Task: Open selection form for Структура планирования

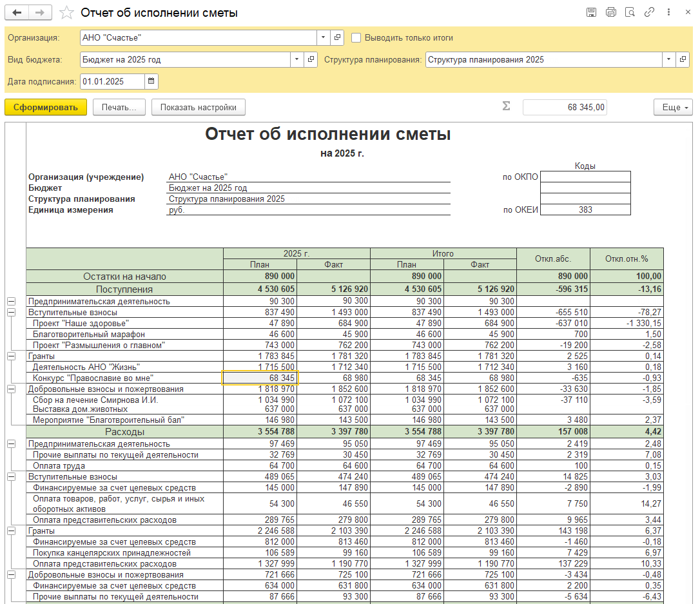Action: (683, 59)
